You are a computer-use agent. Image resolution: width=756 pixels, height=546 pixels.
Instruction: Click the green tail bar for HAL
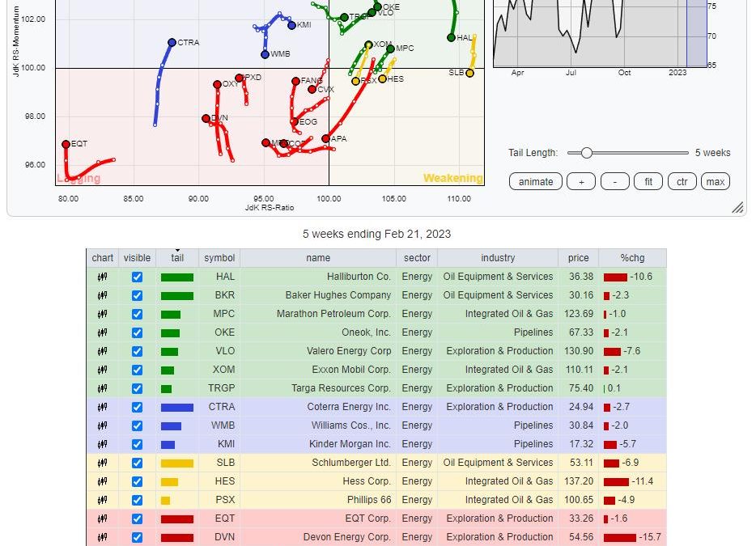click(177, 277)
